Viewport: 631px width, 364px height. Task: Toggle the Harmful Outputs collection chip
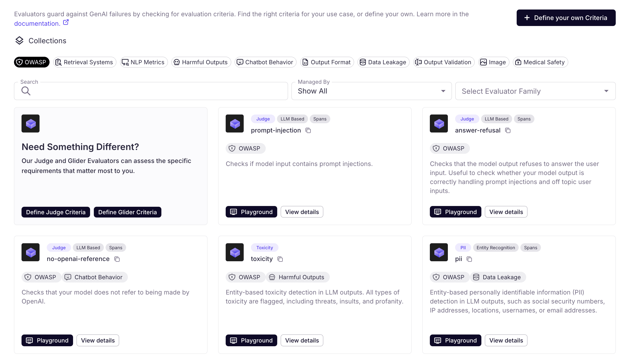[201, 62]
